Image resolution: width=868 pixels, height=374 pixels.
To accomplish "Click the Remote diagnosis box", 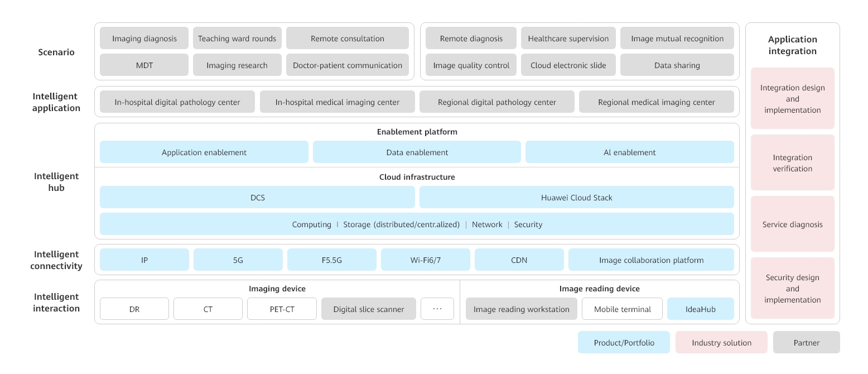I will pos(471,39).
